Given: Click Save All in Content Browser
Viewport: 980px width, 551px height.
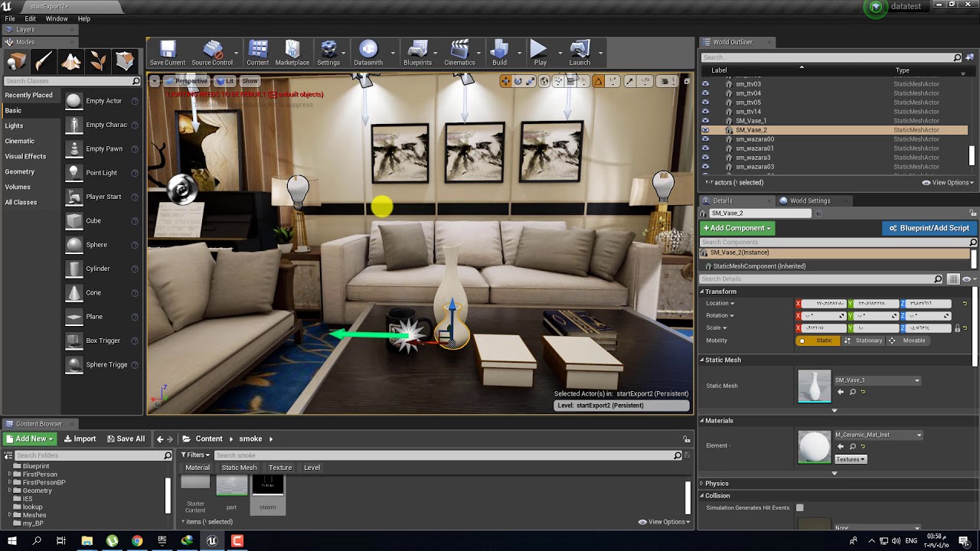Looking at the screenshot, I should [126, 439].
